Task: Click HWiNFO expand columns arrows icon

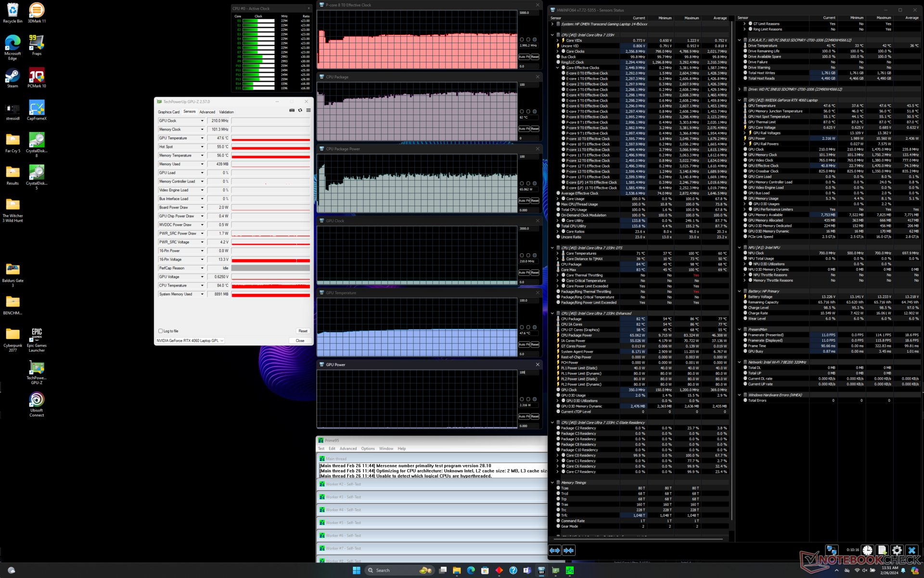Action: coord(555,550)
